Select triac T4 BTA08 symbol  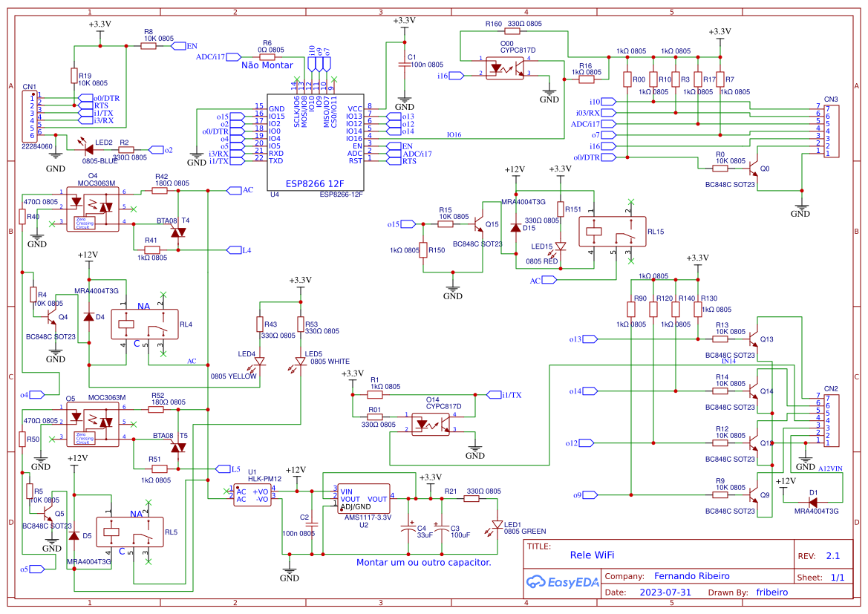coord(177,232)
